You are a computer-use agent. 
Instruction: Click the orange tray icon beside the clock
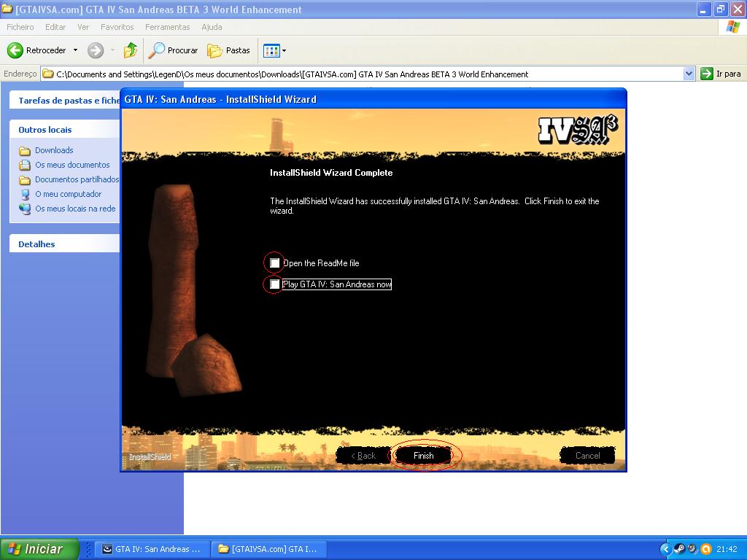click(x=705, y=549)
